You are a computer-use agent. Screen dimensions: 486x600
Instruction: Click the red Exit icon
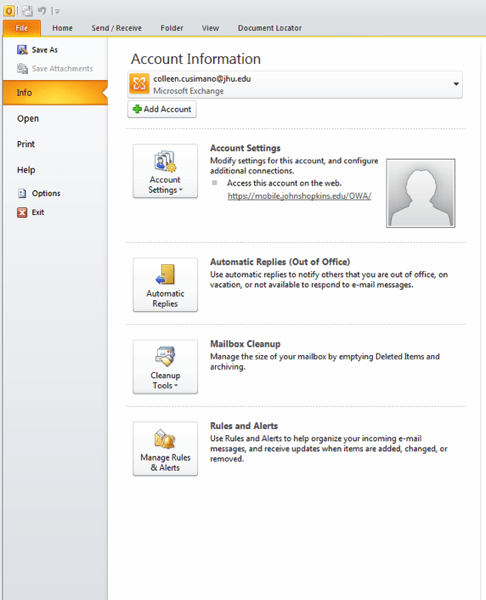(x=22, y=212)
